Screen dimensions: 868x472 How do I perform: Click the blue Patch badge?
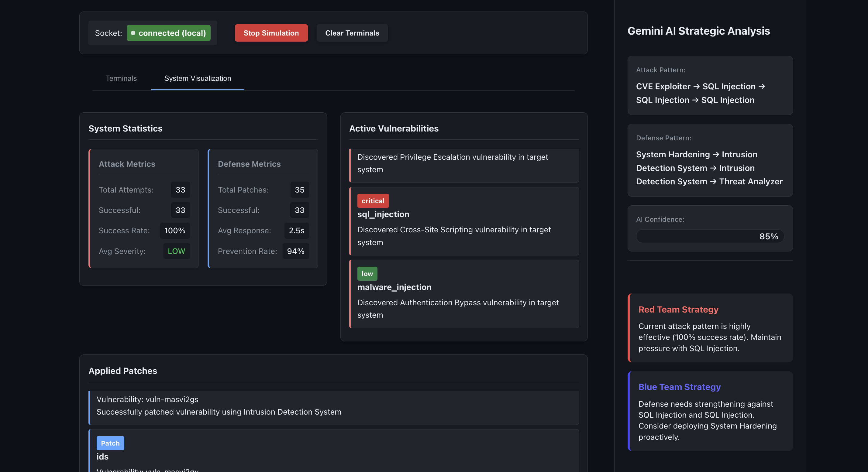(110, 443)
